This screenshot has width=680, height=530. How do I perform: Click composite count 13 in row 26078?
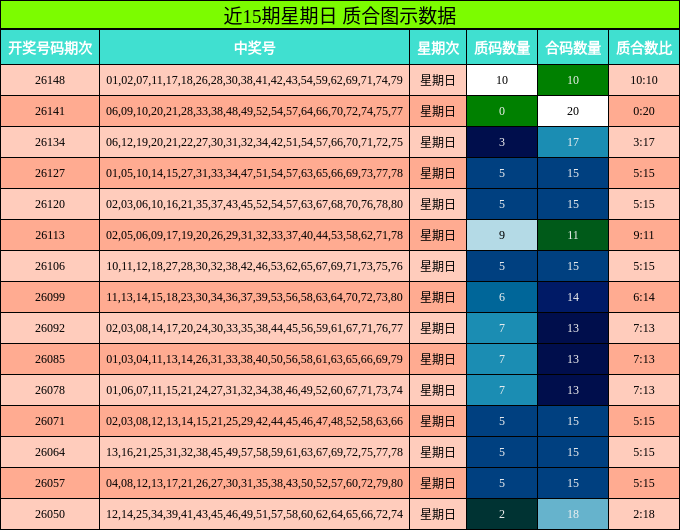click(573, 390)
